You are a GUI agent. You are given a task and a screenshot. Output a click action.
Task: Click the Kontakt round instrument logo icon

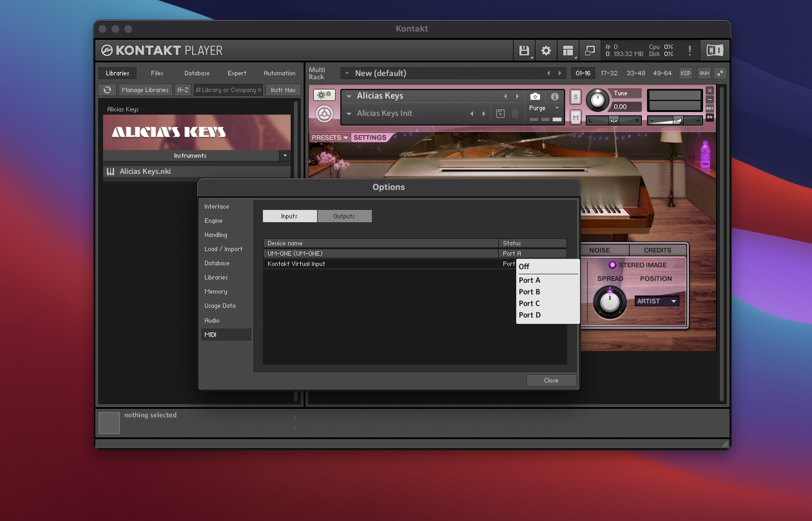[x=324, y=114]
